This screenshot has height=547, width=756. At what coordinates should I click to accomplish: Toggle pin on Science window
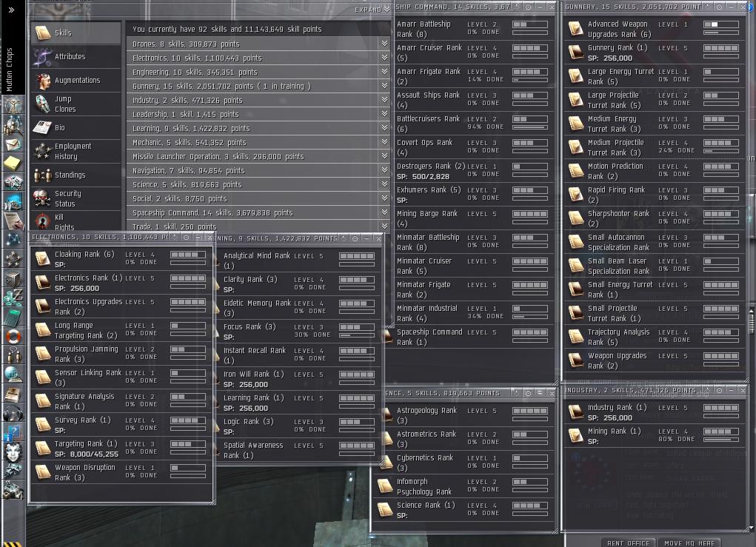pyautogui.click(x=516, y=393)
